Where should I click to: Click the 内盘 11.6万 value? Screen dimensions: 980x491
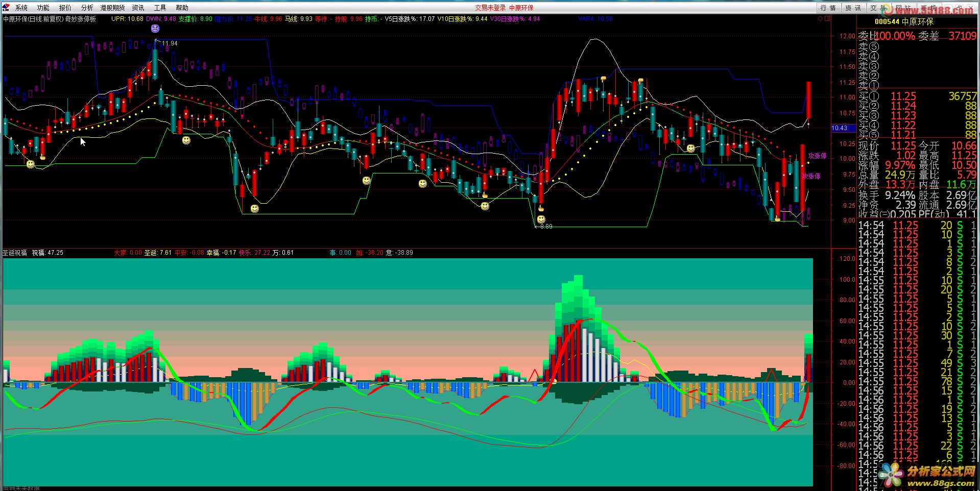coord(962,185)
